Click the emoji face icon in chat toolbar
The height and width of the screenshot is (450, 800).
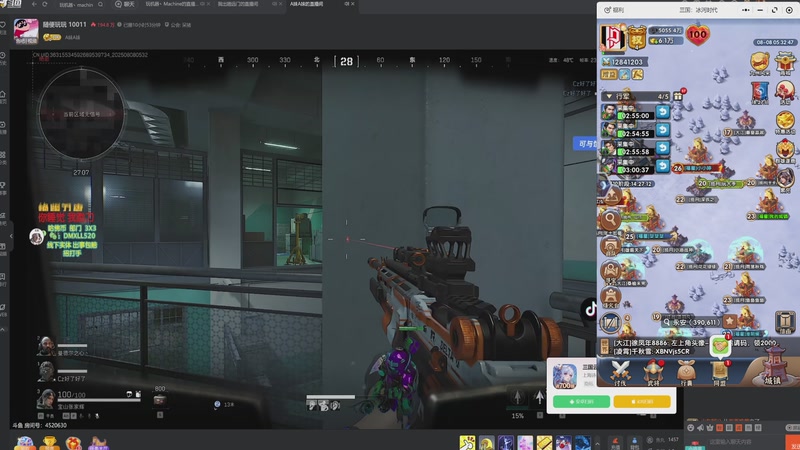690,428
